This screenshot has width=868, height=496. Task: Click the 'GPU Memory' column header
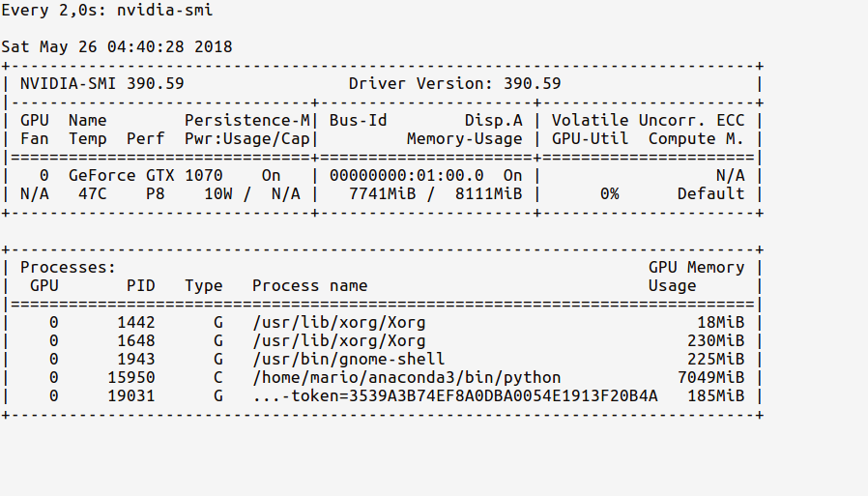pyautogui.click(x=696, y=268)
